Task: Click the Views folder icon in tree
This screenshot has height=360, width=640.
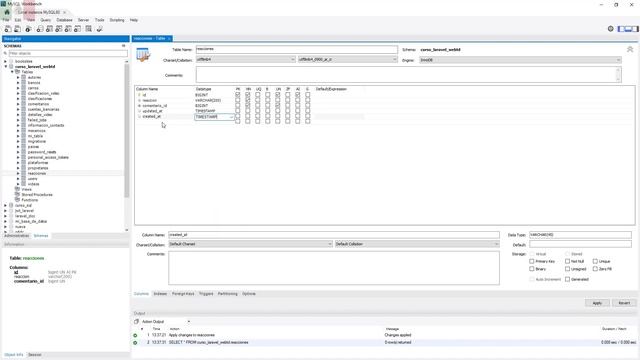Action: [x=18, y=189]
